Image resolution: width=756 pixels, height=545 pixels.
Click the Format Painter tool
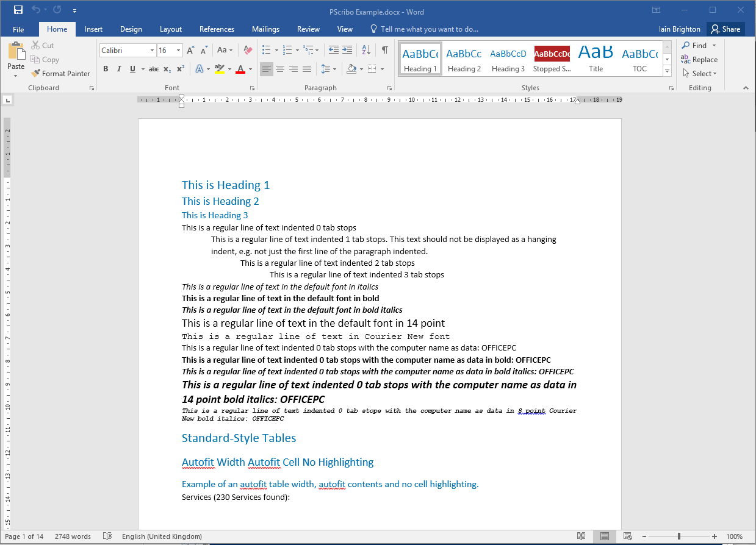(60, 74)
